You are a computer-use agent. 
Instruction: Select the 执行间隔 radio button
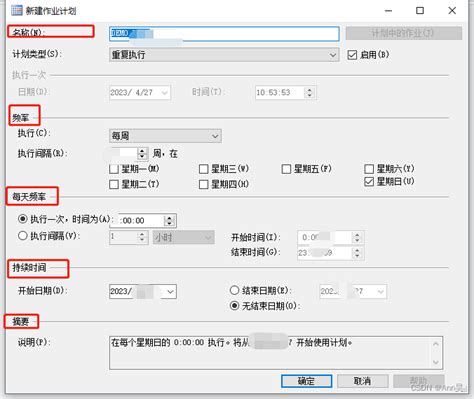(22, 236)
